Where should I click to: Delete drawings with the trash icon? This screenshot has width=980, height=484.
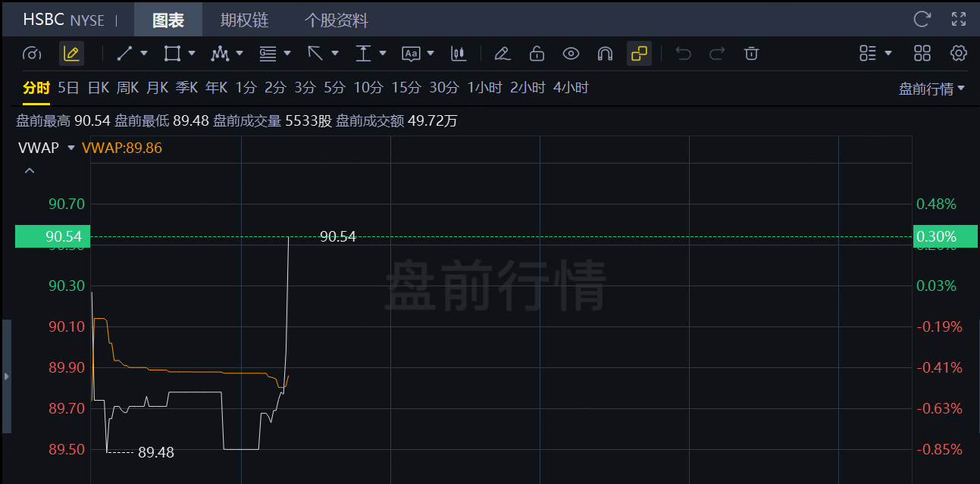tap(751, 53)
